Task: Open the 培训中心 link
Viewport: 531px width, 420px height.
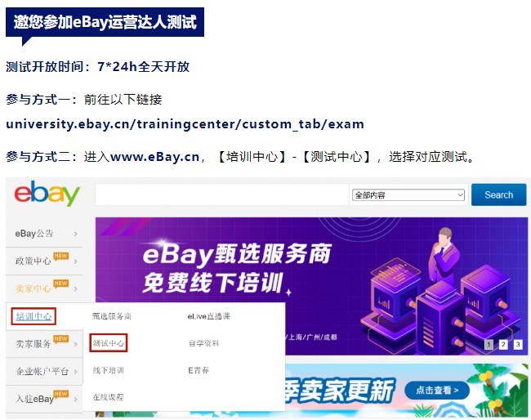Action: point(33,316)
